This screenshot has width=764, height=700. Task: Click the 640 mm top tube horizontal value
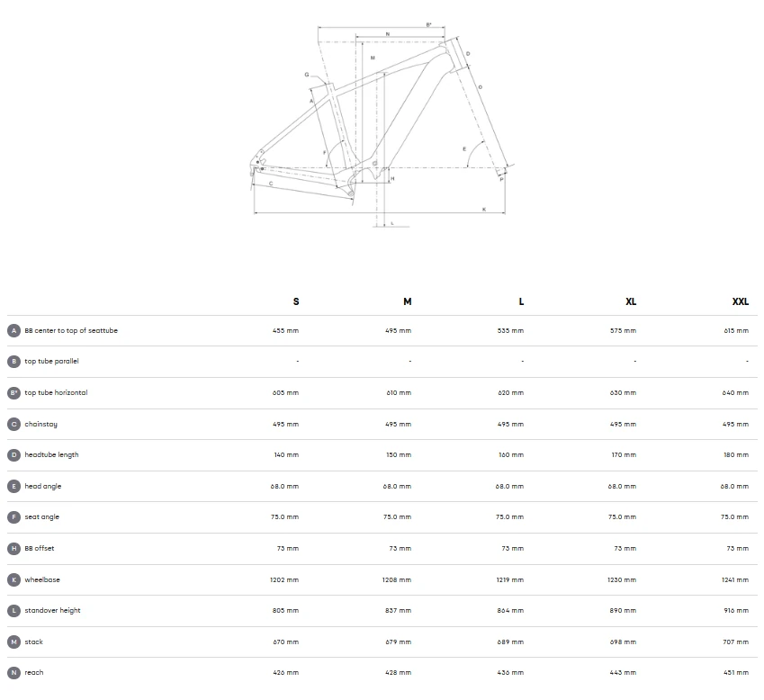coord(736,392)
